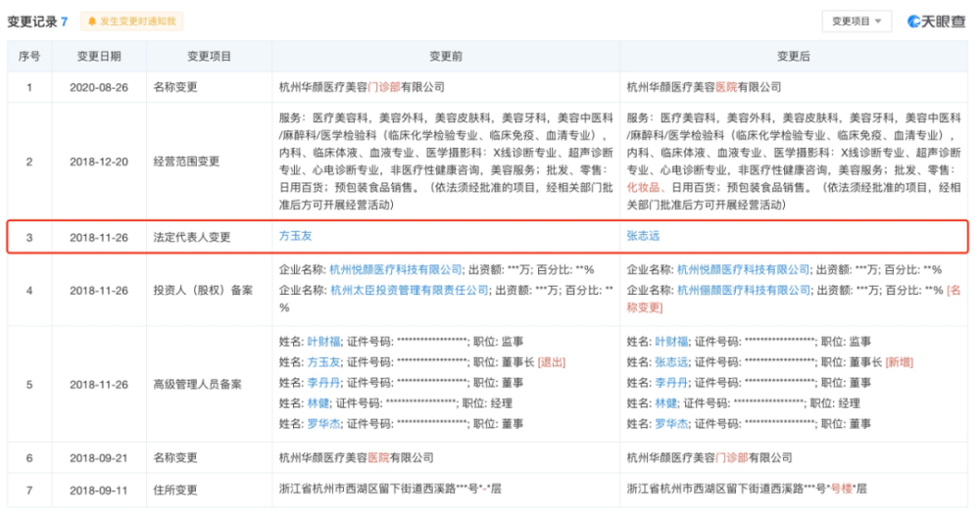Open the 变更项目 filter dropdown
This screenshot has width=980, height=516.
pos(856,22)
